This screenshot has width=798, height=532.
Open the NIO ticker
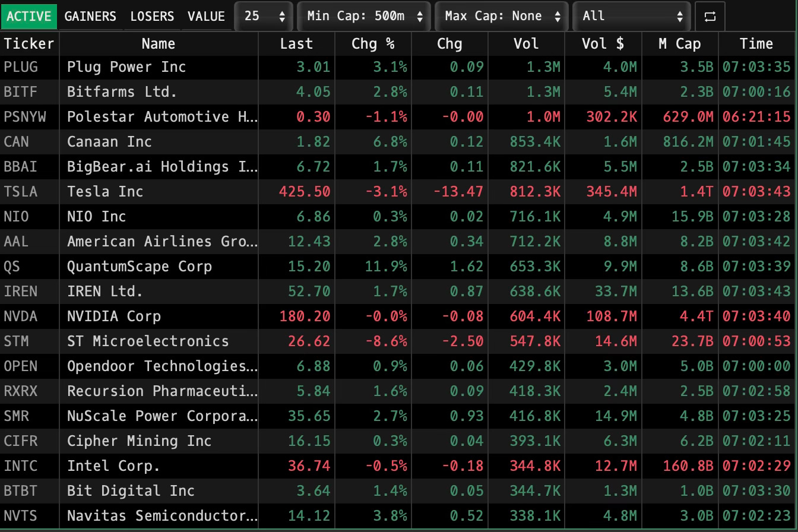point(16,217)
